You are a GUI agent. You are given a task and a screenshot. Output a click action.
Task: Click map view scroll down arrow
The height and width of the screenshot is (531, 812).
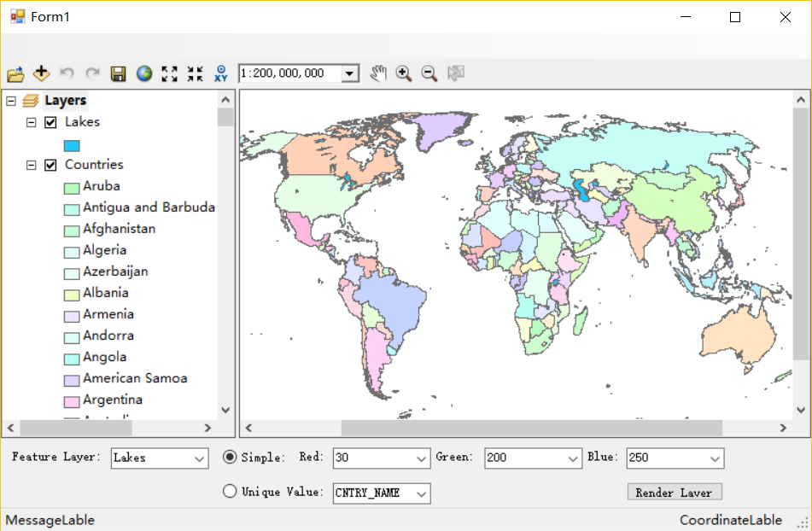click(801, 411)
